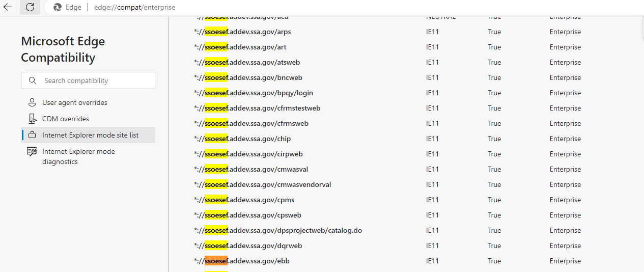Click the ssoesef.addev.ssa.gov/cfrmsweb entry
The height and width of the screenshot is (272, 644).
(251, 123)
